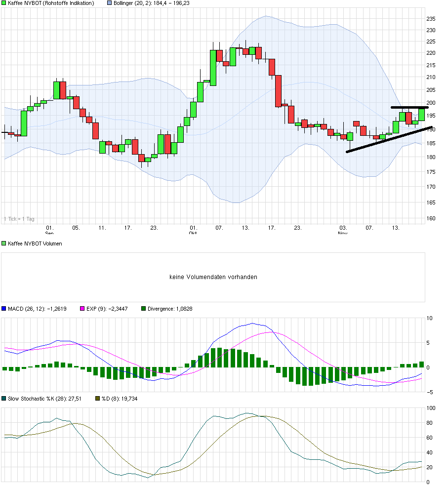The image size is (448, 487).
Task: Click the teal Slow Stochastic %K swatch
Action: (x=4, y=399)
